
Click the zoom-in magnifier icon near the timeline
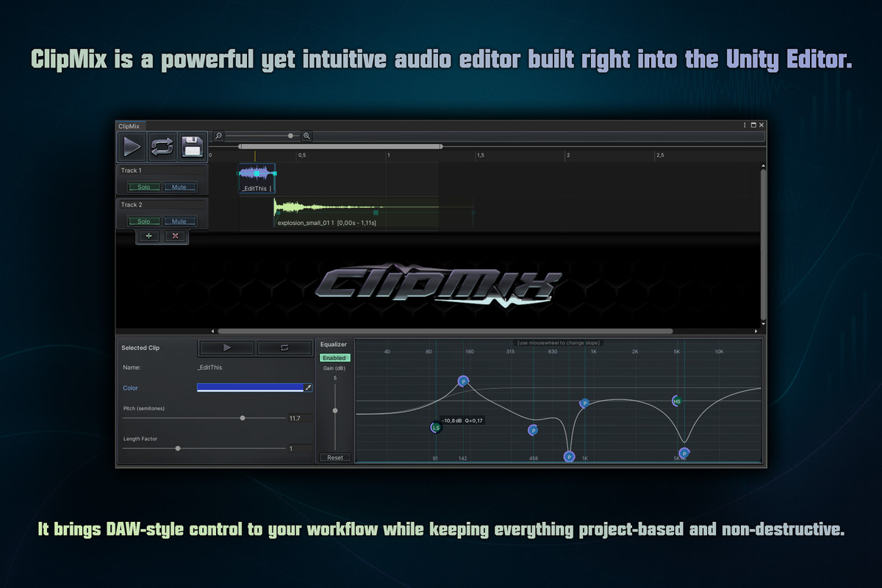306,136
